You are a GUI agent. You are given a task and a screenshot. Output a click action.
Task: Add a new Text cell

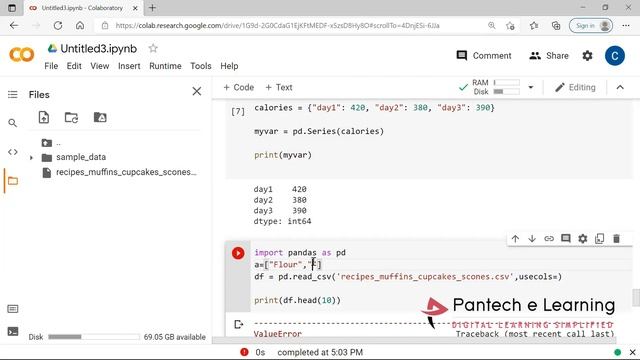point(279,87)
